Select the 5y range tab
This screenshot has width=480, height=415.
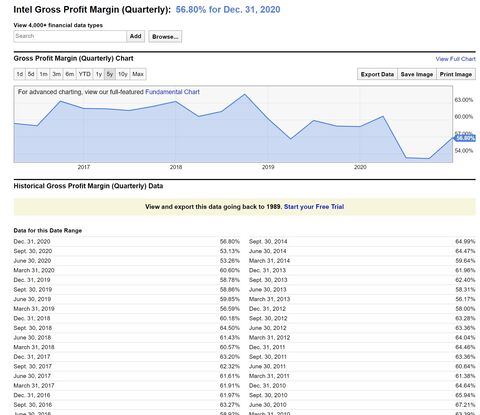(110, 74)
